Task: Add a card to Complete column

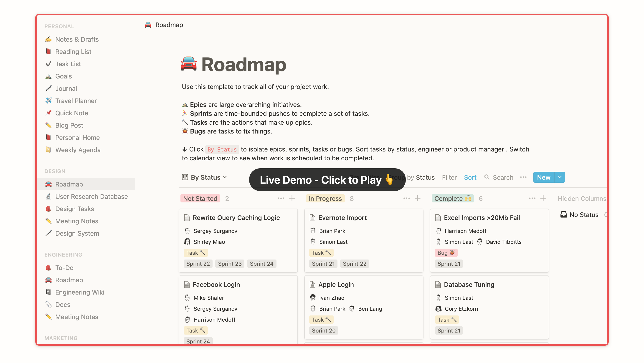Action: (x=543, y=198)
